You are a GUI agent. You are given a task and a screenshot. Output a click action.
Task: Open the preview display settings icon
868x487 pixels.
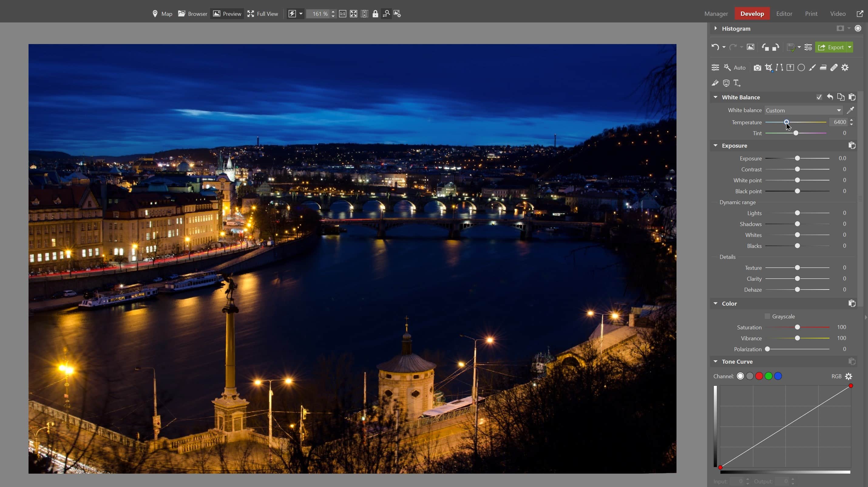point(397,14)
